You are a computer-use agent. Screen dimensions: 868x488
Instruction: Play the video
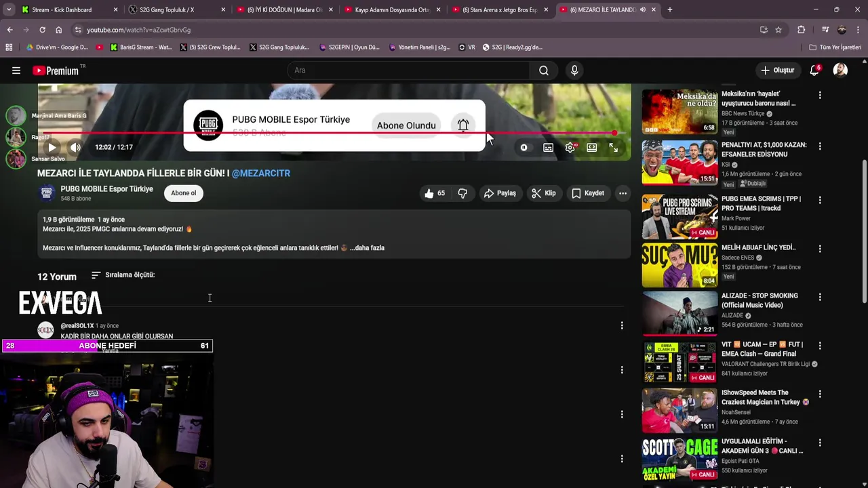pyautogui.click(x=52, y=147)
